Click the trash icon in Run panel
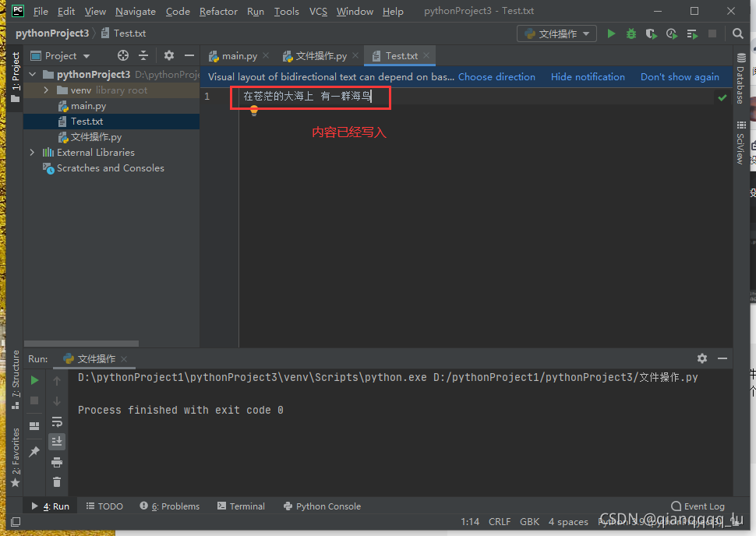 [x=57, y=482]
